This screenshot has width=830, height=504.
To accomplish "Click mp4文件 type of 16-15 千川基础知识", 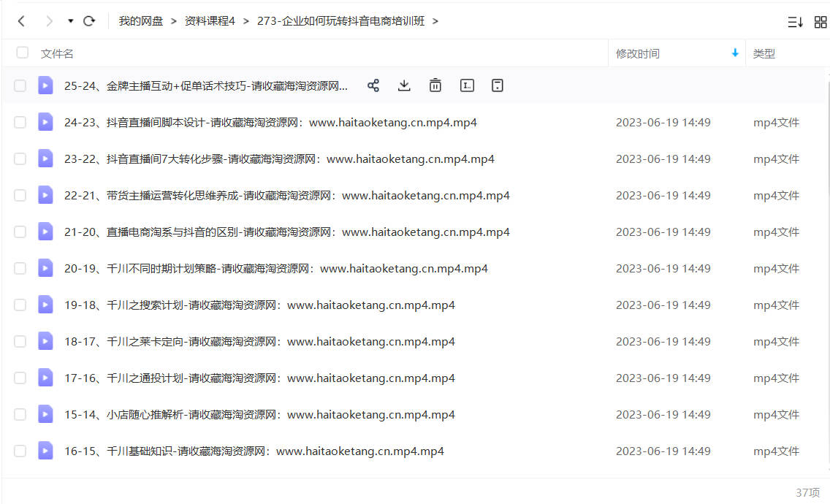I will tap(776, 451).
